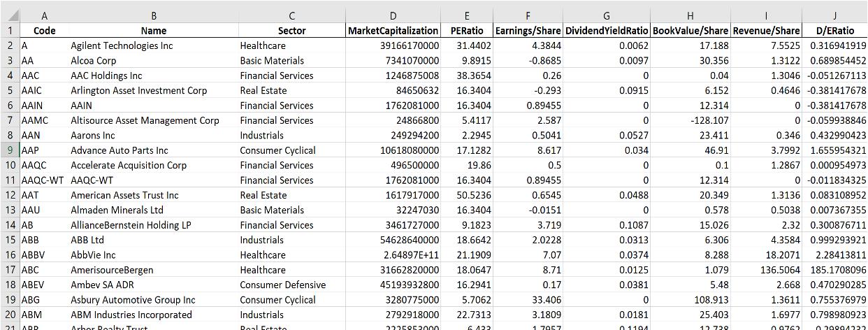Select the PERatio value 50.5236
This screenshot has height=330, width=868.
(x=467, y=195)
